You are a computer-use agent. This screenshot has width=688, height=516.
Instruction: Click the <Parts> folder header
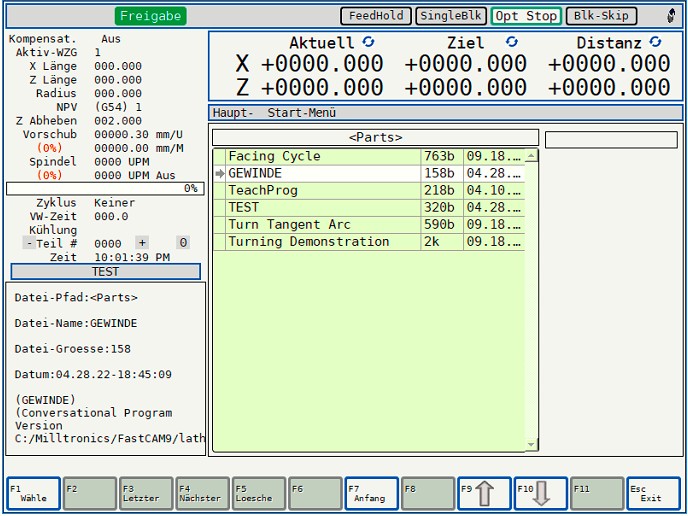pos(376,138)
